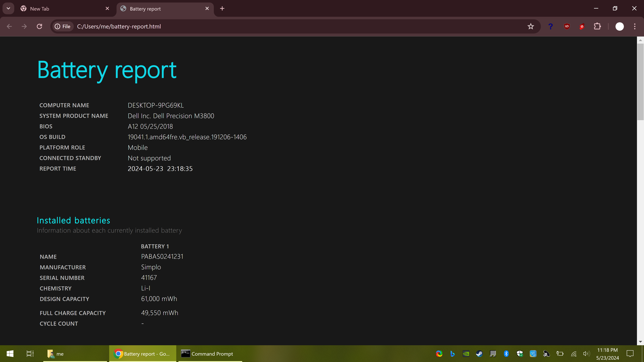
Task: Open the Extensions puzzle piece menu
Action: 597,26
